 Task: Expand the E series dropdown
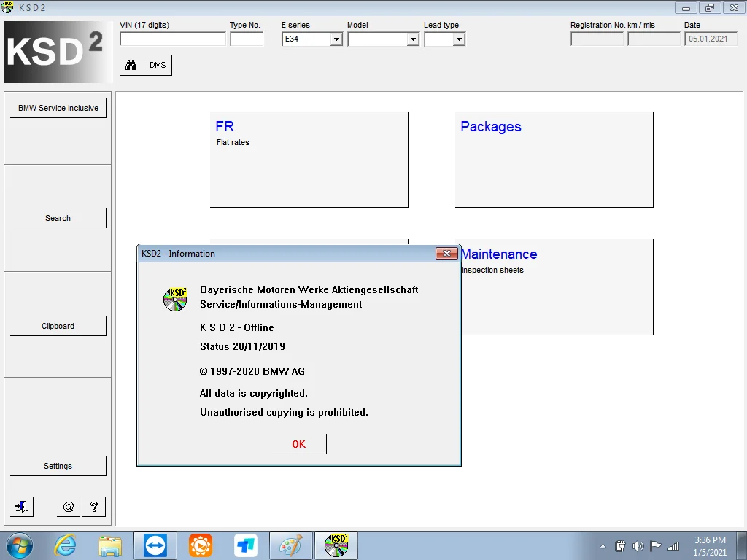[336, 39]
